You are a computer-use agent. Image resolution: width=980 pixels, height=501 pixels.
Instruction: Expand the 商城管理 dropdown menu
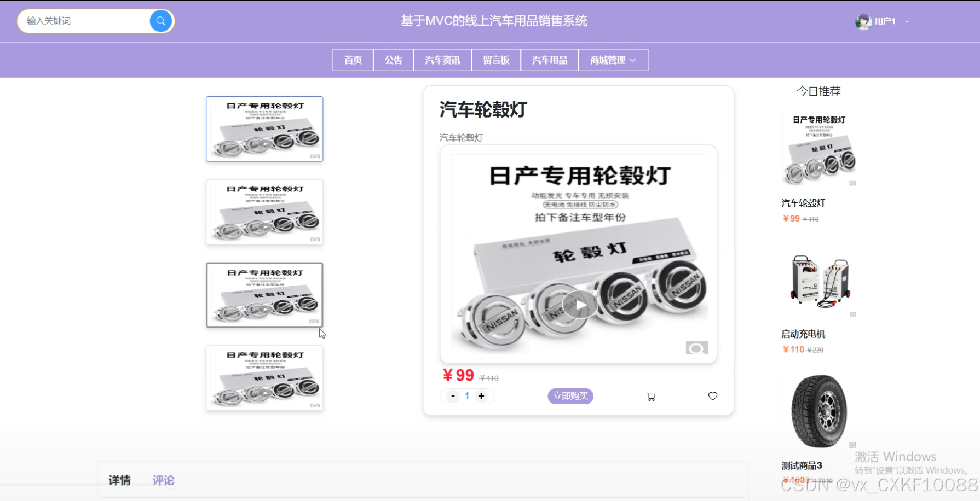pyautogui.click(x=613, y=60)
